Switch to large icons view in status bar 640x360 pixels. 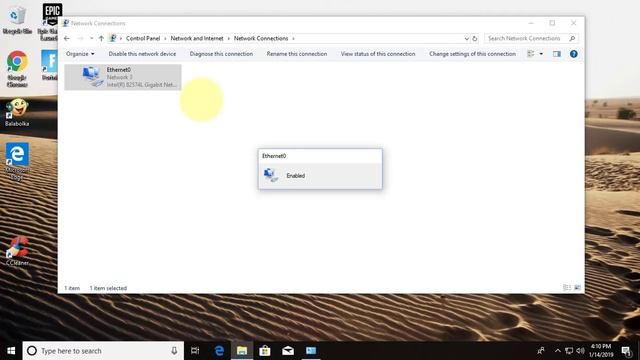tap(577, 288)
